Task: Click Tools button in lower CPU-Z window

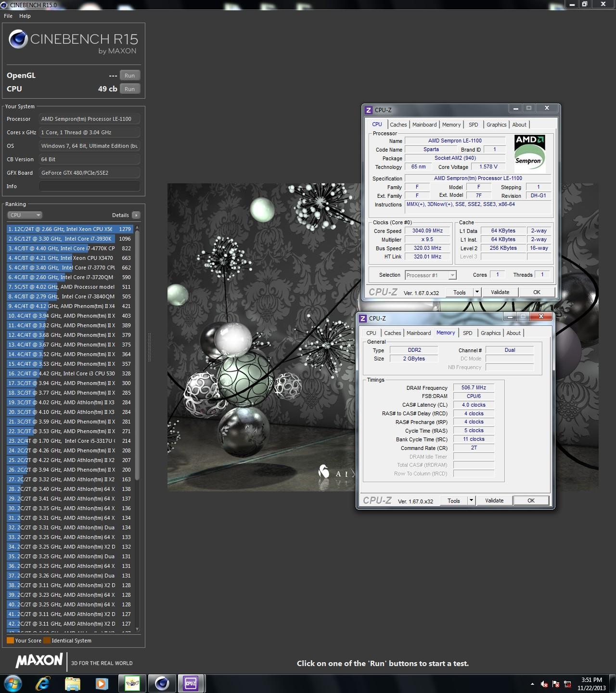Action: [454, 500]
